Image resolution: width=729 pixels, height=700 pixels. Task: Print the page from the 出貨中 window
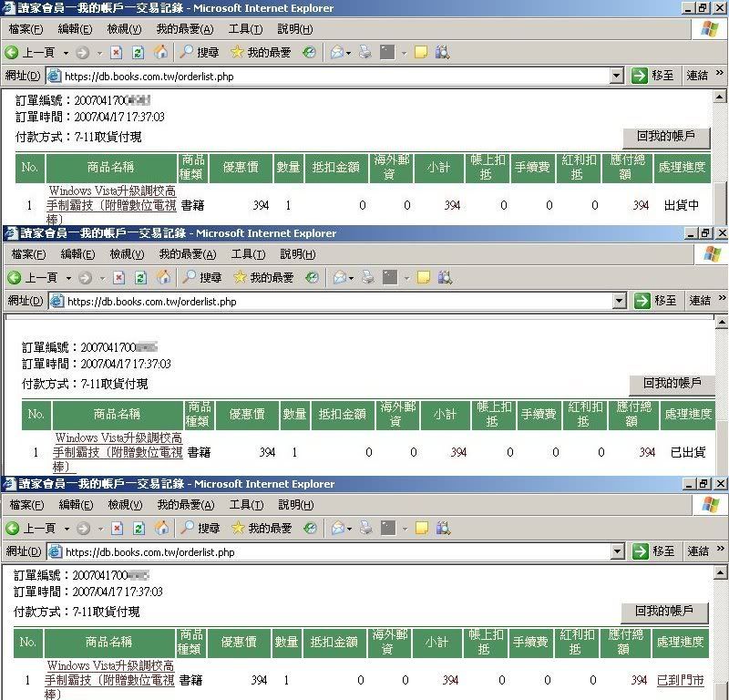[365, 53]
